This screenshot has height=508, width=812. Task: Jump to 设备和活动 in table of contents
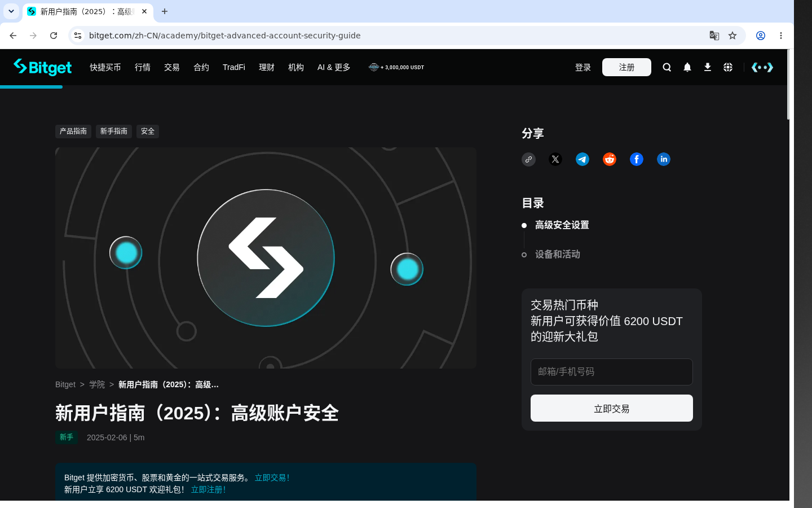click(x=558, y=255)
